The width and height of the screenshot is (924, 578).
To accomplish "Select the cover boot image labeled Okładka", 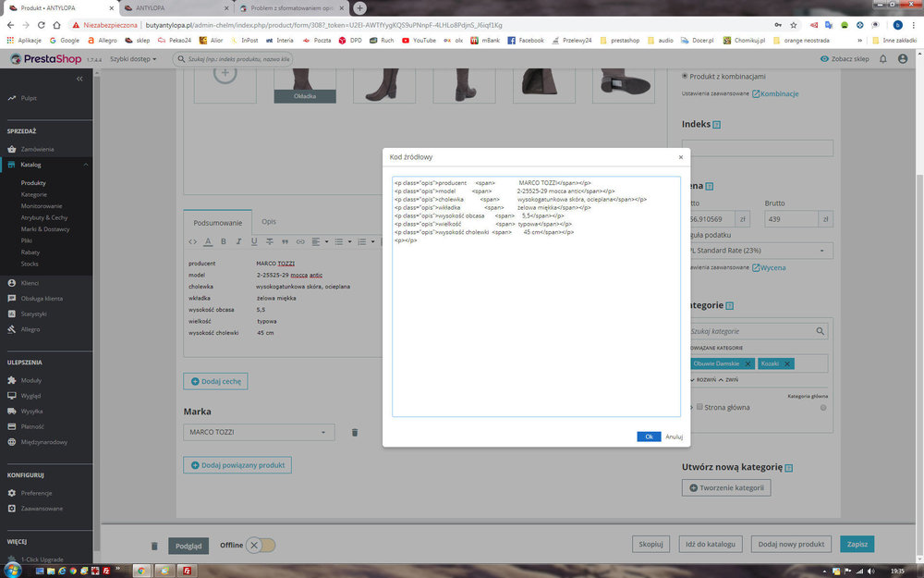I will click(305, 85).
